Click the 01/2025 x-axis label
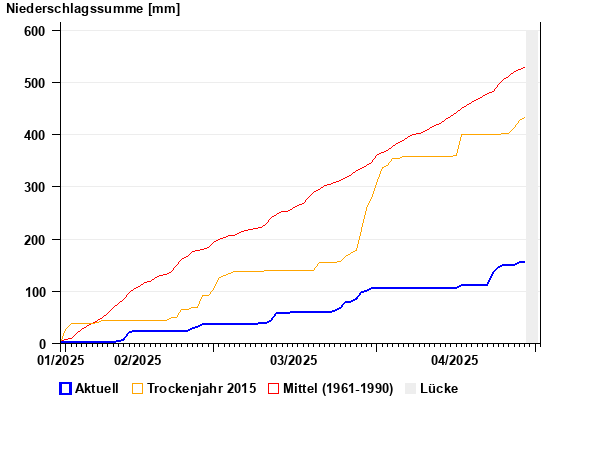 click(60, 360)
